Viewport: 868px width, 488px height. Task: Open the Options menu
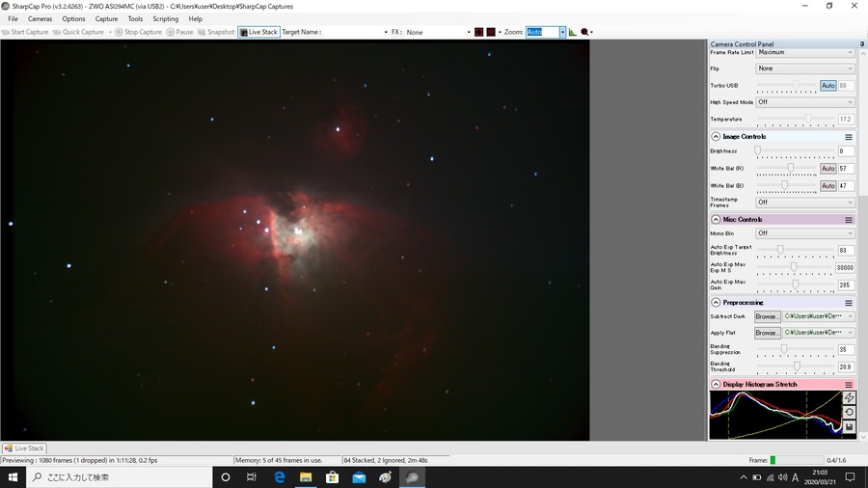(x=73, y=19)
